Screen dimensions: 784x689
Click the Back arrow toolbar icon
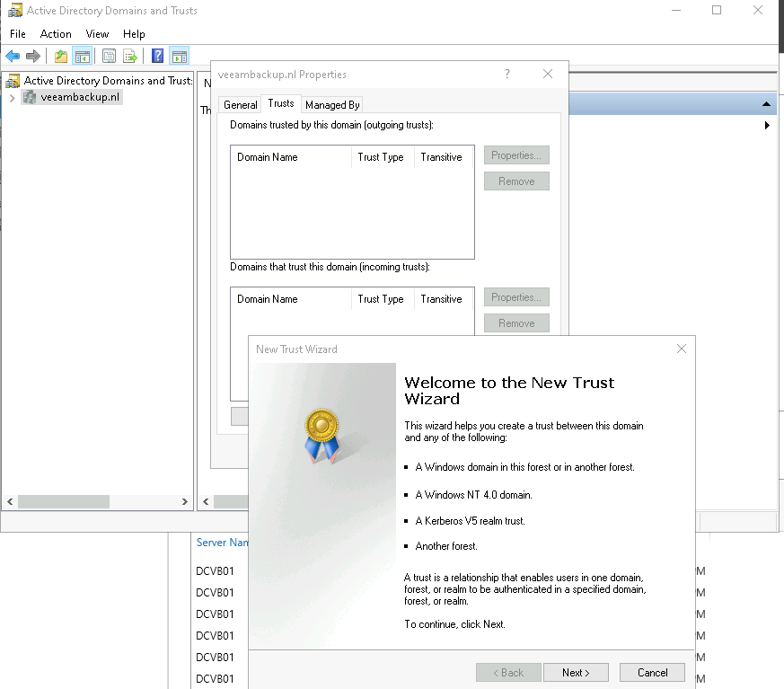coord(13,57)
